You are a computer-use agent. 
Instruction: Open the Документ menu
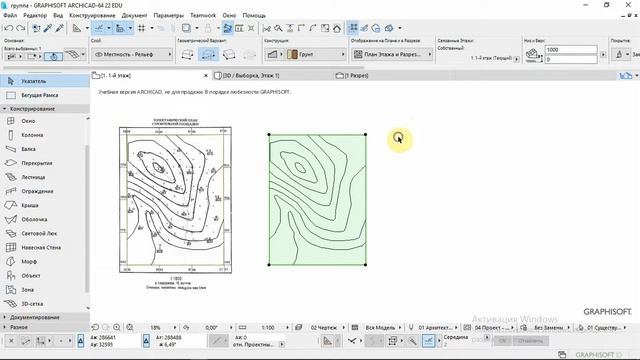tap(134, 15)
